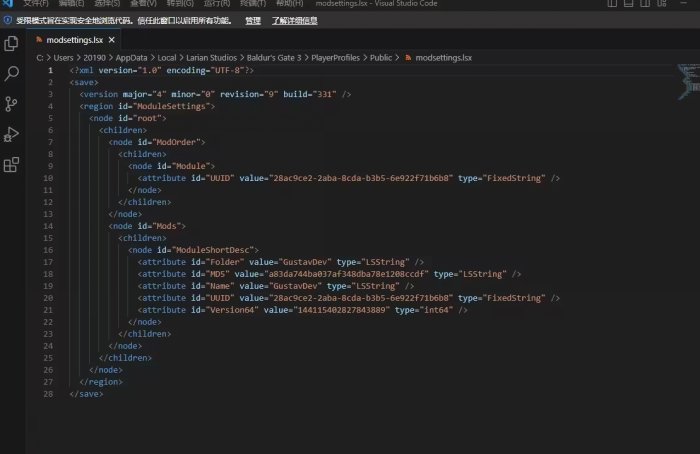Open the Source Control view
700x454 pixels.
(12, 104)
